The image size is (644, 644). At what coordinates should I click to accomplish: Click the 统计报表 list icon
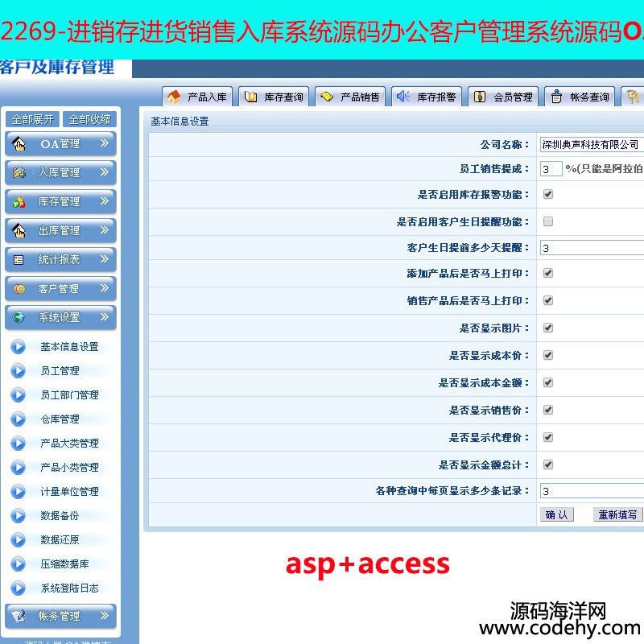(19, 260)
